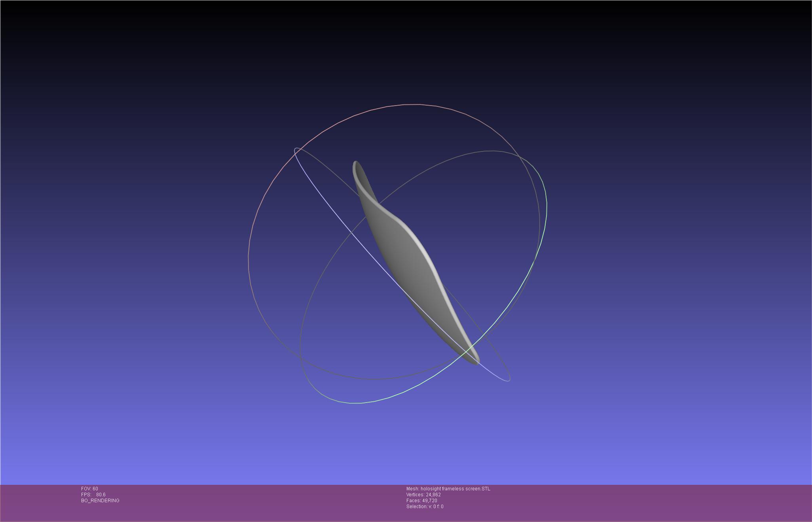Click the BO_RENDERING status label

100,501
